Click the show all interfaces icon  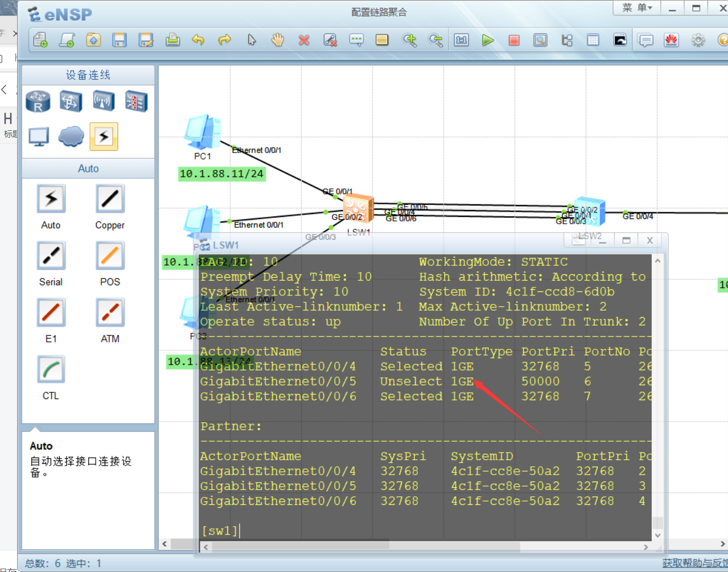[567, 40]
